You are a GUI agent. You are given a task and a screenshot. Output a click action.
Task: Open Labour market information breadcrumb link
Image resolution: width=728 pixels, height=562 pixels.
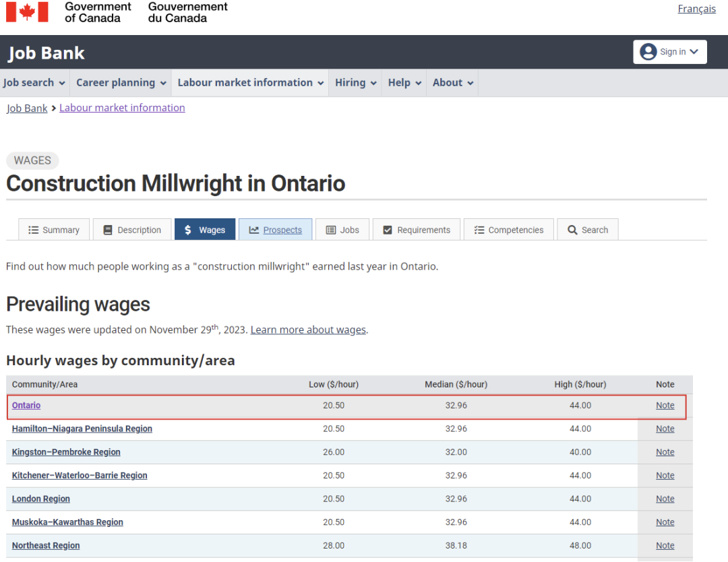pos(122,108)
